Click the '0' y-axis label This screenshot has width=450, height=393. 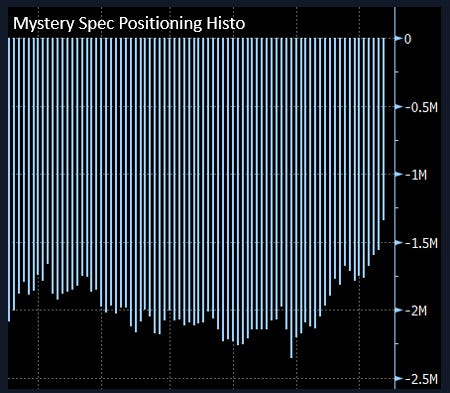(x=408, y=39)
